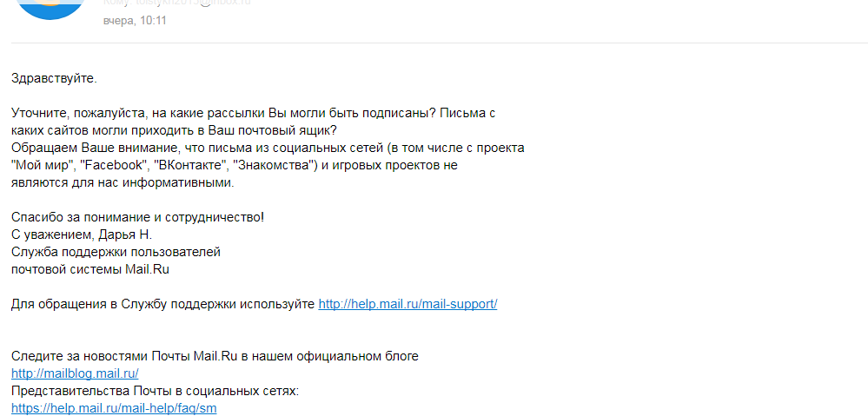The height and width of the screenshot is (416, 868).
Task: Click the line "Следите за новостями Почты"
Action: tap(215, 356)
